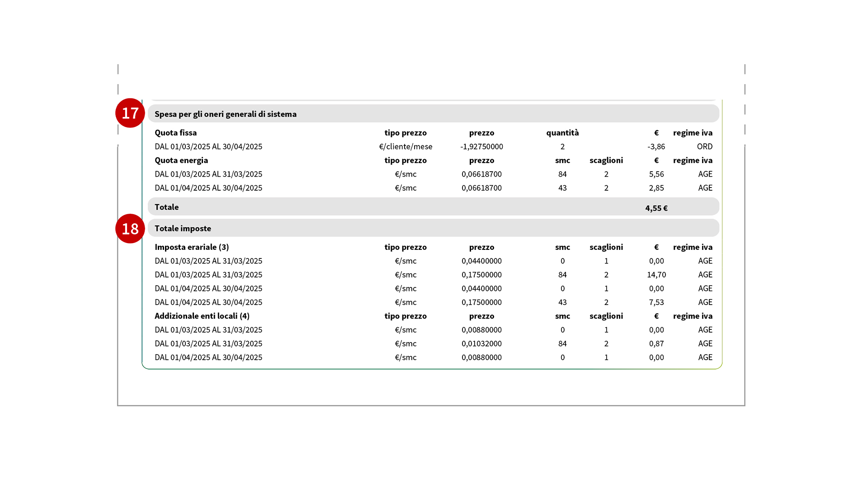Click the price -1,92750000 value
The width and height of the screenshot is (868, 488).
pyautogui.click(x=481, y=146)
